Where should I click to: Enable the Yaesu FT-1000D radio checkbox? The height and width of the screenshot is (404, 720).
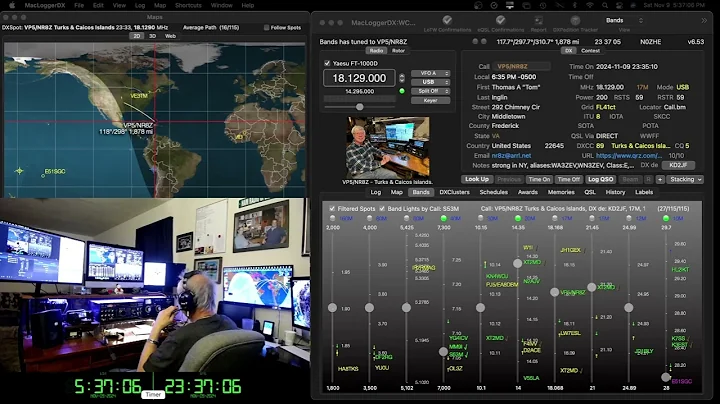click(x=327, y=63)
